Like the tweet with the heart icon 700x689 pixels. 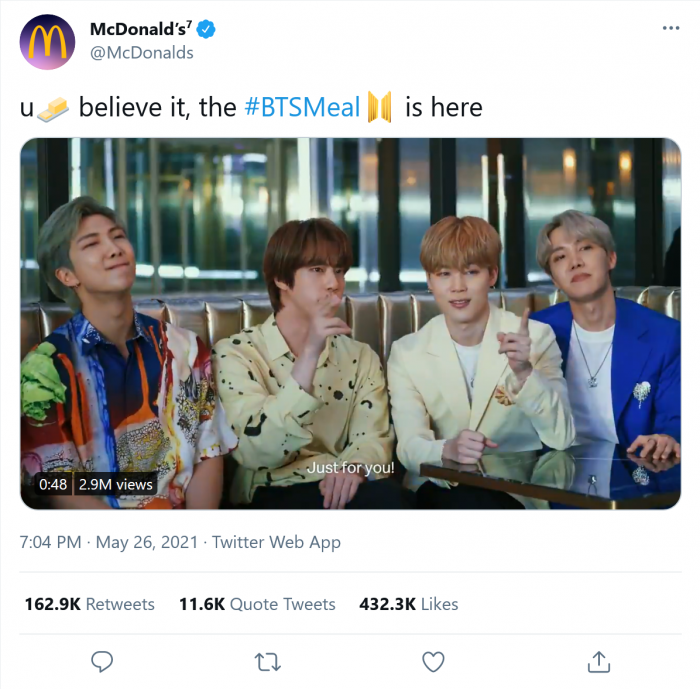pos(432,661)
